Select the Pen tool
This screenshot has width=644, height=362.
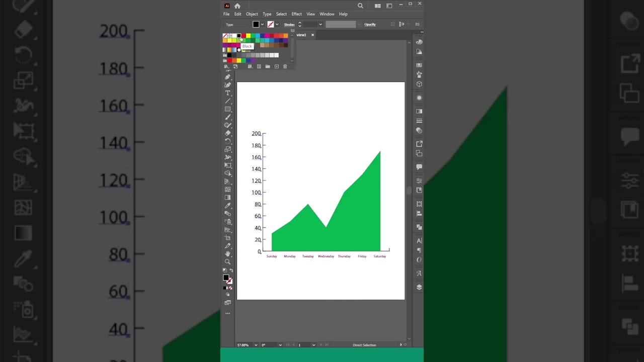click(227, 76)
